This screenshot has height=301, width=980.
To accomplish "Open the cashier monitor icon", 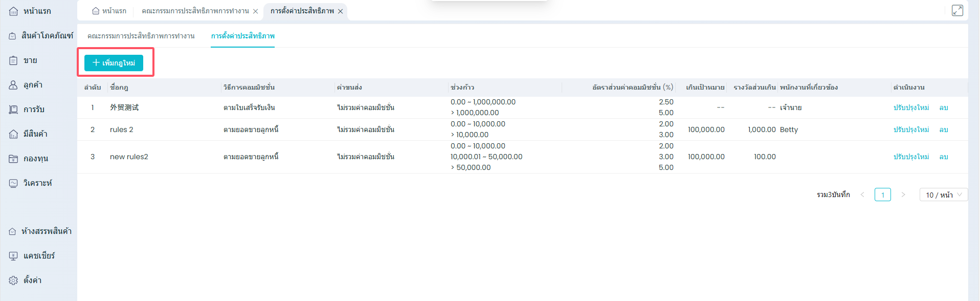I will [x=13, y=256].
